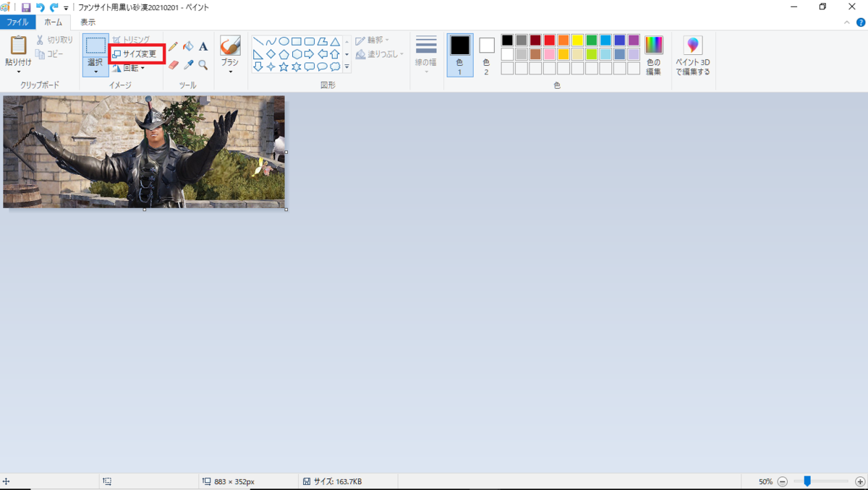Click ペイント 3D で編集する button
This screenshot has width=868, height=490.
[693, 56]
